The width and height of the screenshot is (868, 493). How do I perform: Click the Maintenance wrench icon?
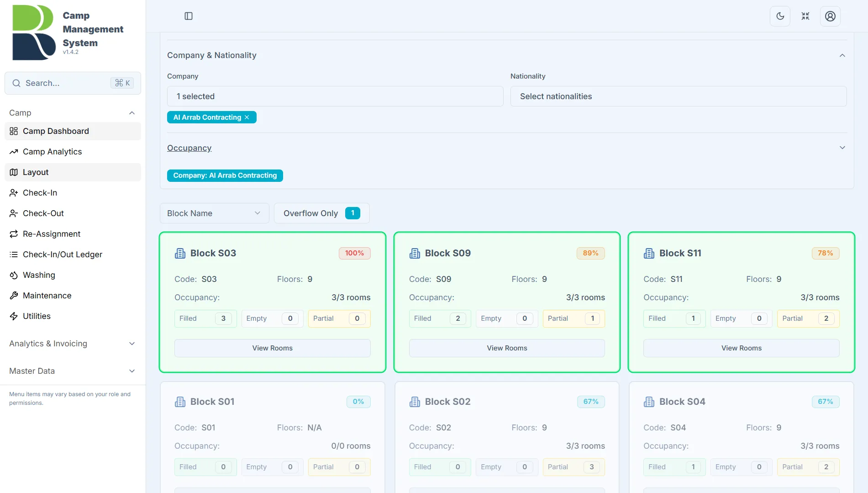pyautogui.click(x=14, y=296)
